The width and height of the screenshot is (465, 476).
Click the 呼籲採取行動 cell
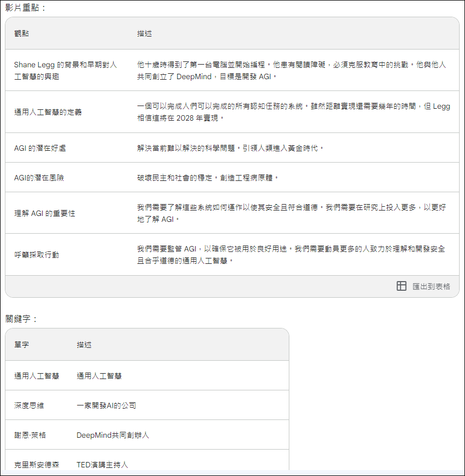pos(37,255)
